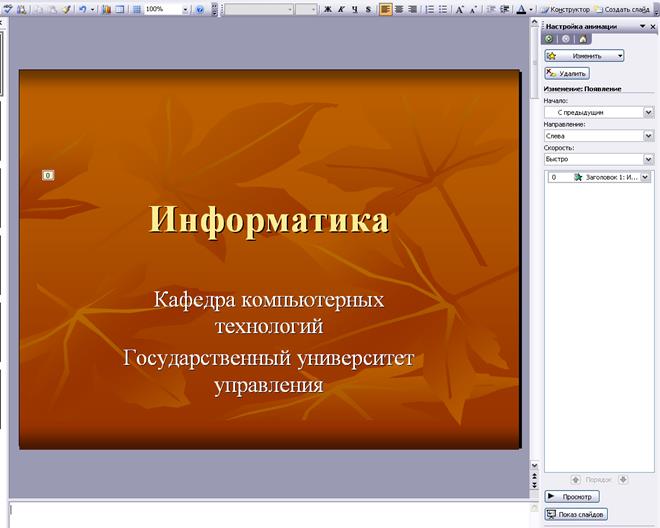
Task: Toggle italic К formatting
Action: (341, 9)
